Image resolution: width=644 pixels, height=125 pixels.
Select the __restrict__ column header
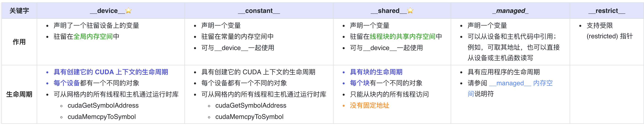[607, 11]
